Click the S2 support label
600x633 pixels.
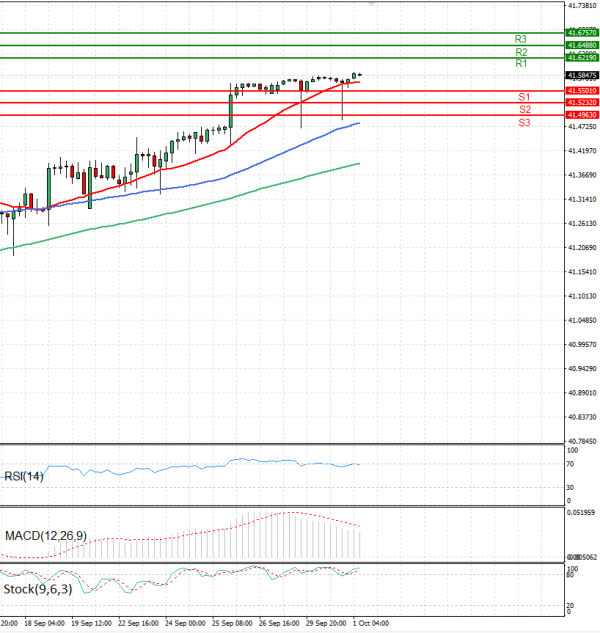(x=524, y=109)
